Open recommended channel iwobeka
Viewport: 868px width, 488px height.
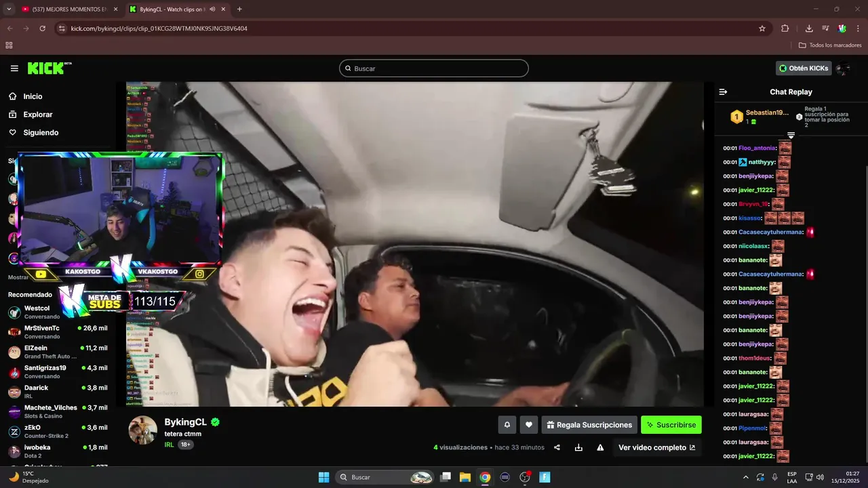tap(57, 451)
